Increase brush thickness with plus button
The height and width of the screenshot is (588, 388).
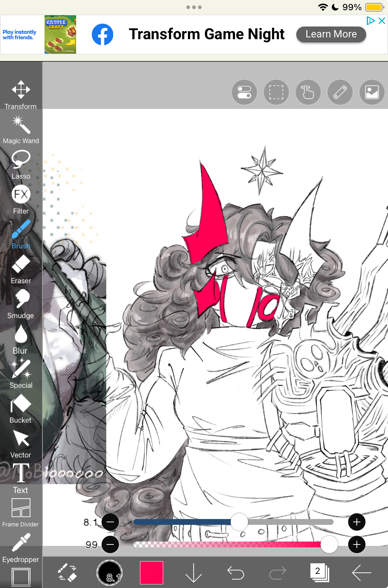[x=356, y=522]
